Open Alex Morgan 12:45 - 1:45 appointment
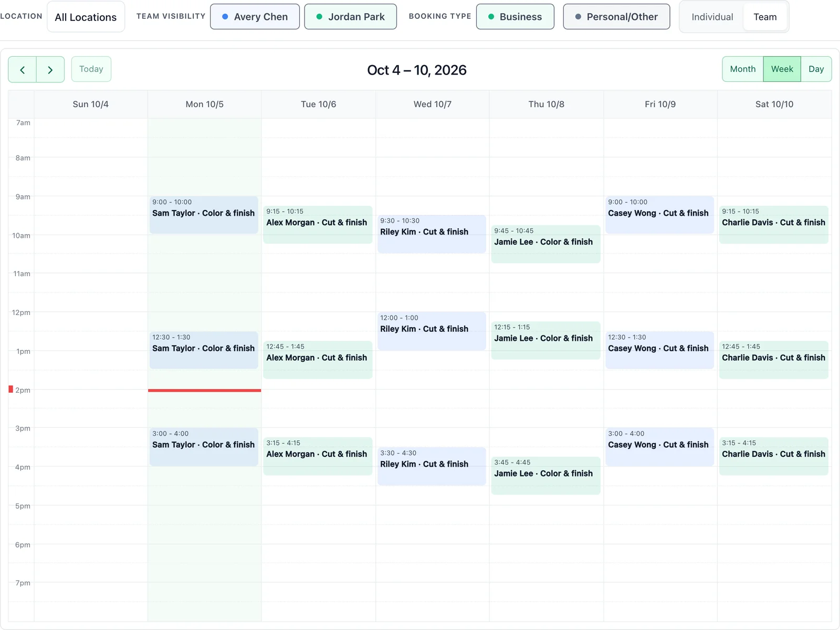 coord(318,360)
